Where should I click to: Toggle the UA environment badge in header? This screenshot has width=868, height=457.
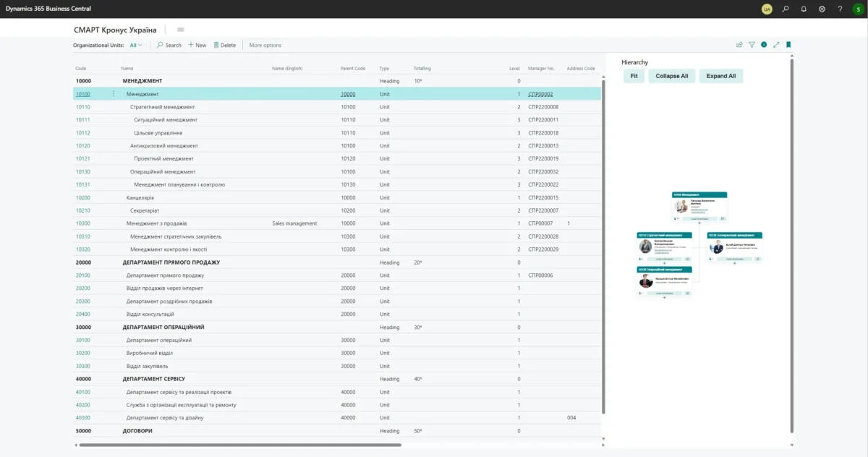click(767, 9)
